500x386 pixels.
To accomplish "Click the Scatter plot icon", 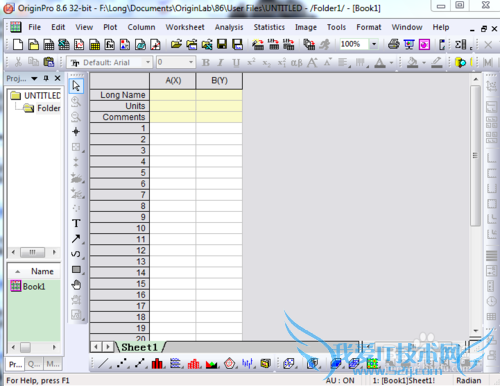I will point(122,363).
